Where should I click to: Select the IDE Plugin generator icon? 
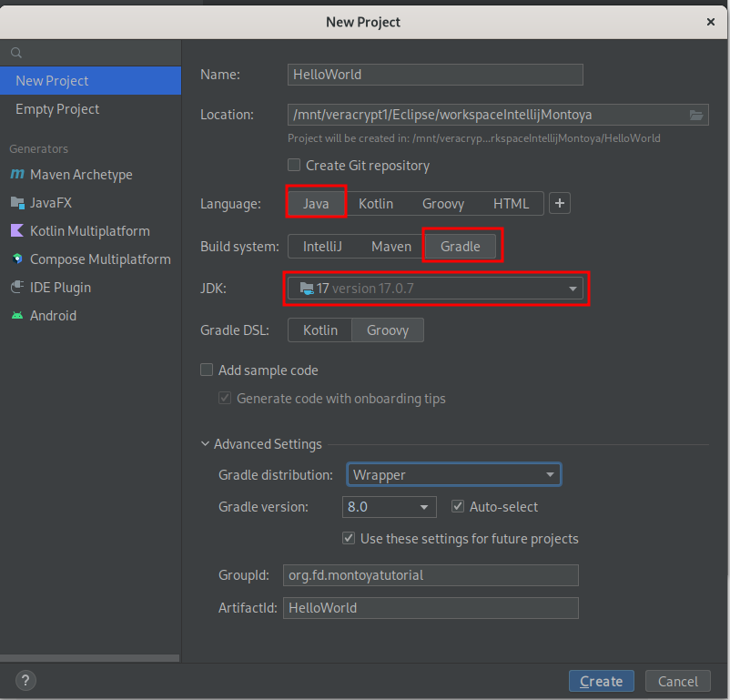point(17,288)
